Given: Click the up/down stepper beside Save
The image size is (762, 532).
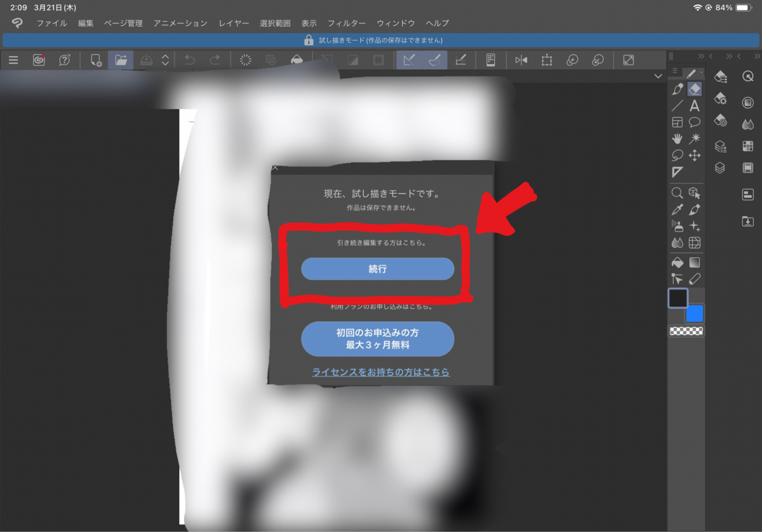Looking at the screenshot, I should tap(165, 60).
